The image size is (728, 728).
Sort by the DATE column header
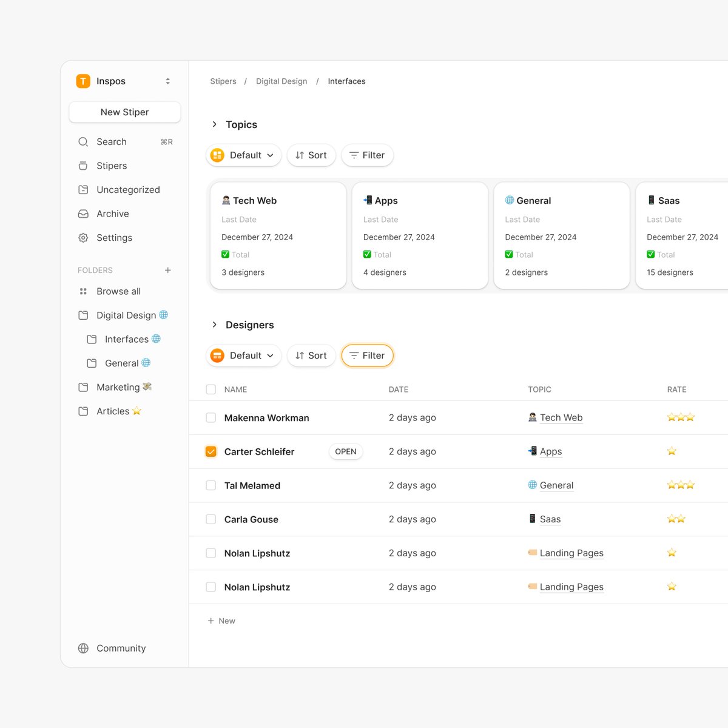[399, 389]
